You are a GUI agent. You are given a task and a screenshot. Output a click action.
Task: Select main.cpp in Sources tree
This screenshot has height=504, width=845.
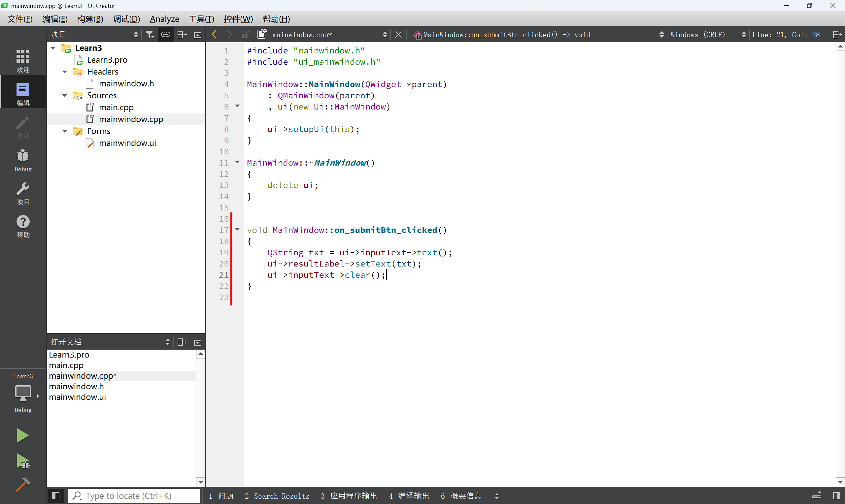pyautogui.click(x=116, y=107)
